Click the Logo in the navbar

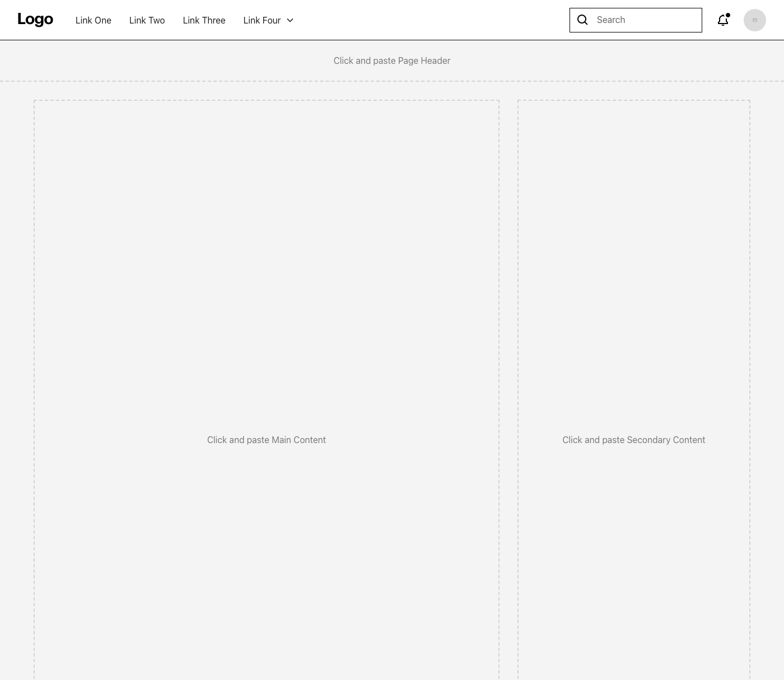[x=35, y=20]
